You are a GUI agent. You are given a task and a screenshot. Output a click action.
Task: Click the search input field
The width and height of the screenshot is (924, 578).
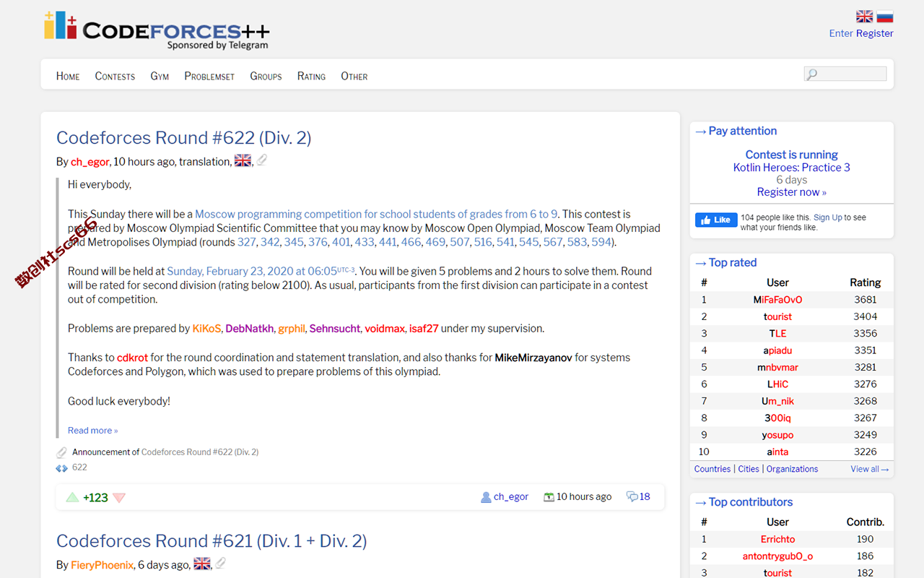[x=845, y=74]
